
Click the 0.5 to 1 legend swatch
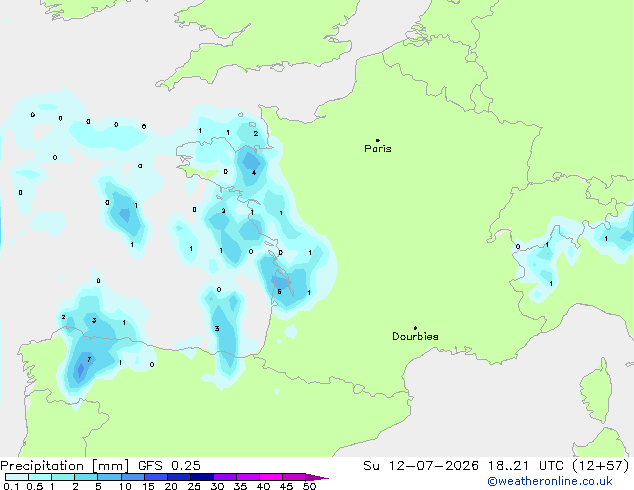coord(40,477)
